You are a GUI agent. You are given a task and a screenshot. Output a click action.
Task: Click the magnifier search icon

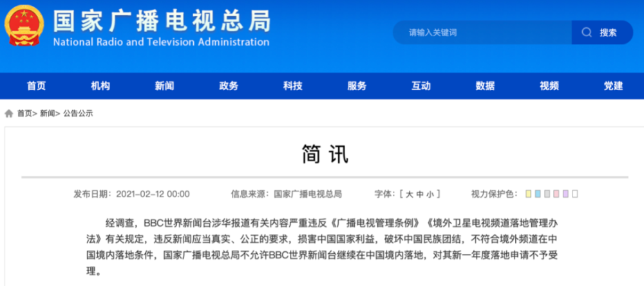pos(587,32)
